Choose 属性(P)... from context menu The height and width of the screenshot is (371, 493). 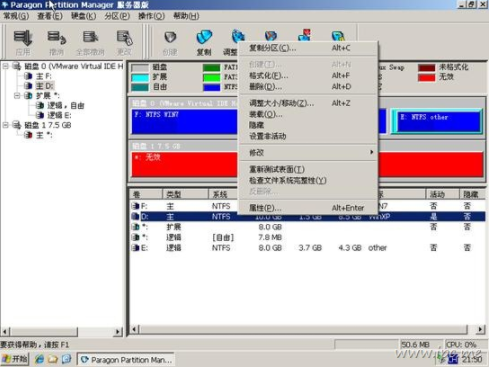(x=308, y=208)
